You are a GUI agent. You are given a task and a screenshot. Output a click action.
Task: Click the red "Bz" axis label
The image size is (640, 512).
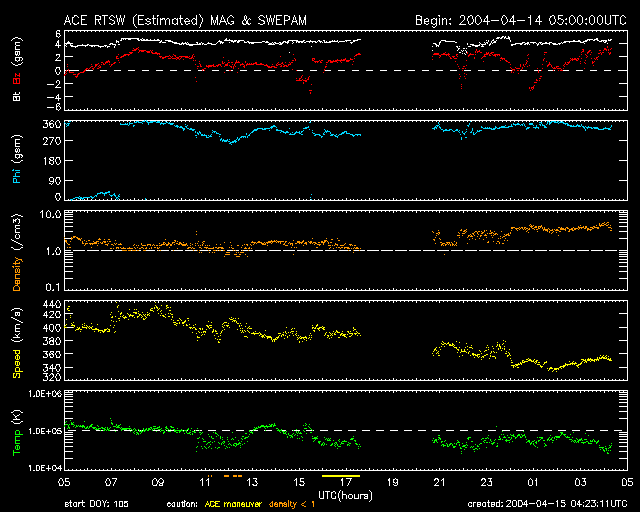click(17, 79)
